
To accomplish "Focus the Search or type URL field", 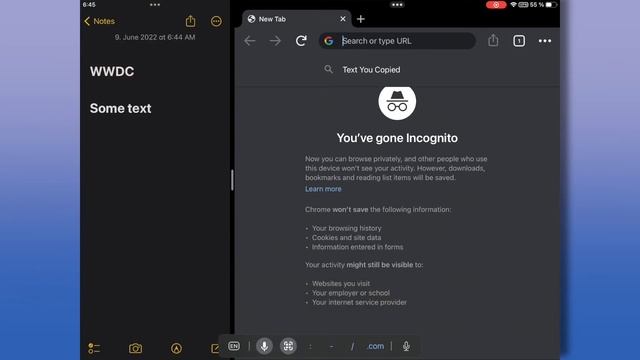I will click(397, 41).
